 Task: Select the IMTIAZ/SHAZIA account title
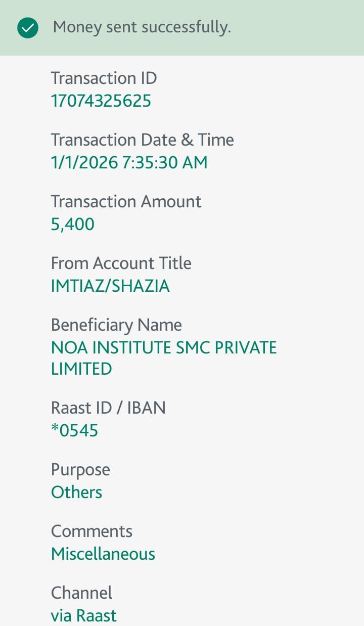coord(110,286)
